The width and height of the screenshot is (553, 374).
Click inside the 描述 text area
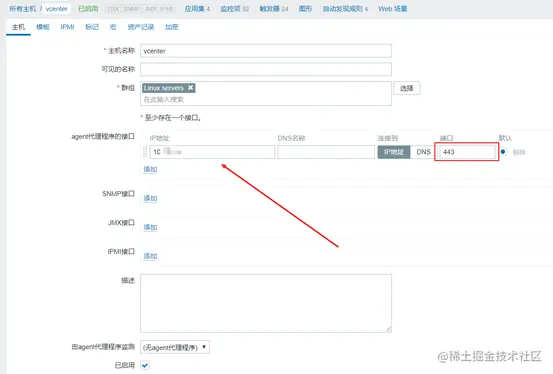click(266, 303)
